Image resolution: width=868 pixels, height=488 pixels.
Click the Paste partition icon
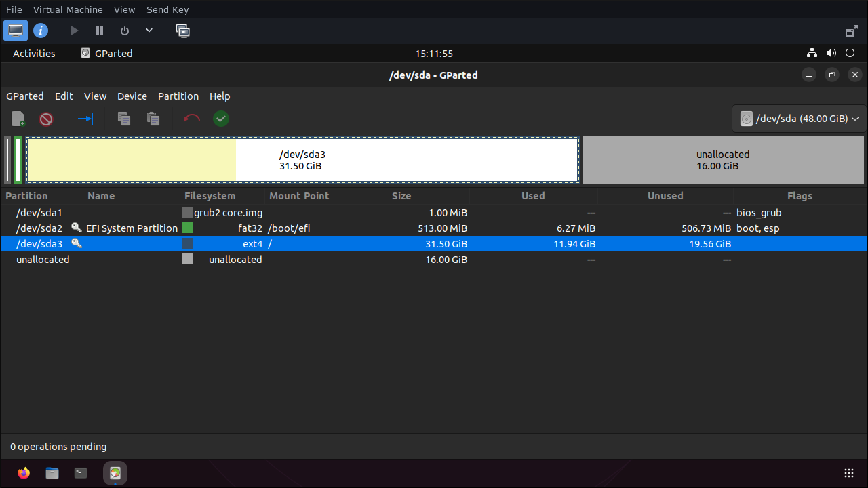click(x=154, y=119)
